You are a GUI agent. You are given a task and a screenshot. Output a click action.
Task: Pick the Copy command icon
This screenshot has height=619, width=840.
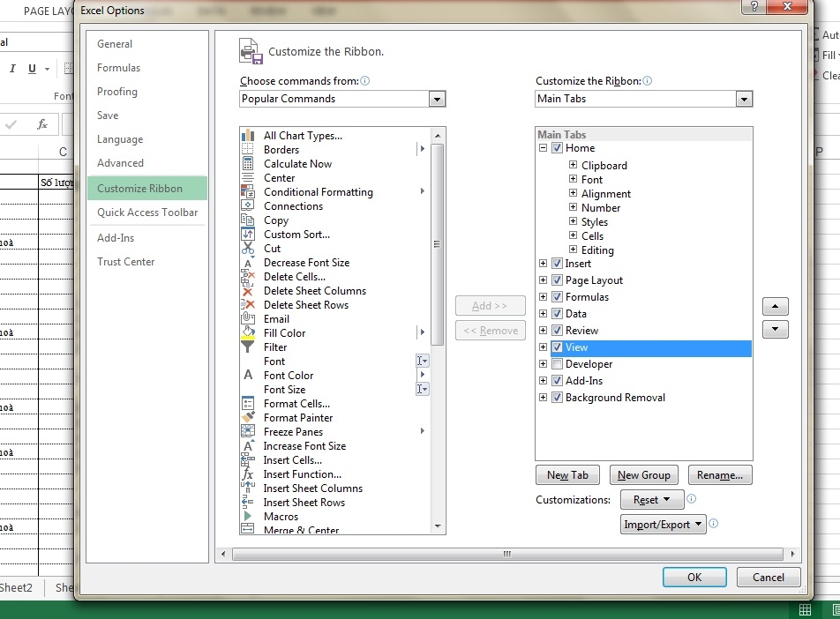(247, 220)
